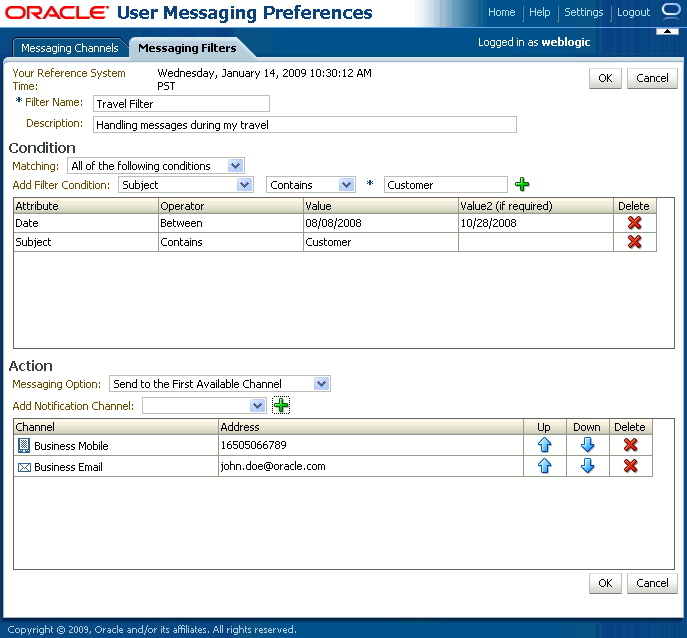The width and height of the screenshot is (687, 638).
Task: Click the Channel column header
Action: 116,427
